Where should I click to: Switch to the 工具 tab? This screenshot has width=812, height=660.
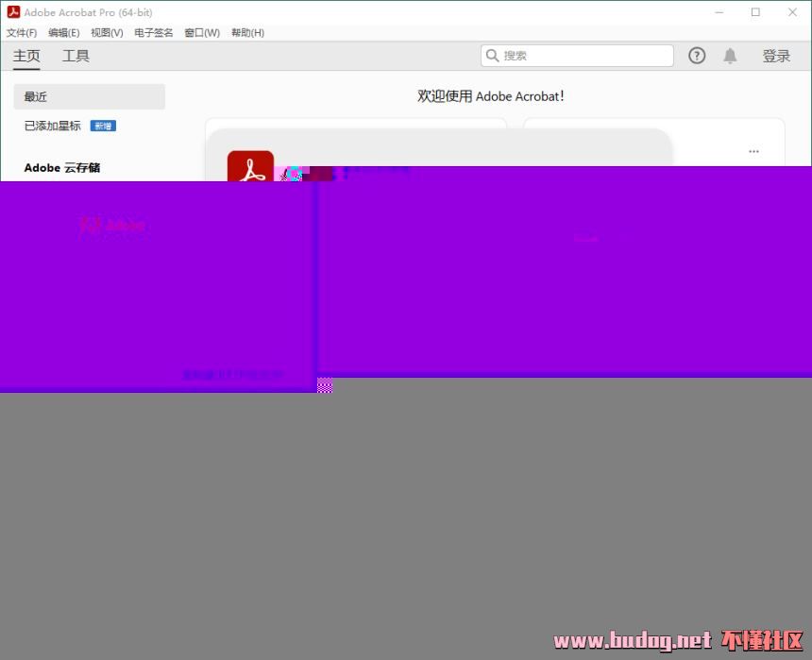[x=76, y=56]
